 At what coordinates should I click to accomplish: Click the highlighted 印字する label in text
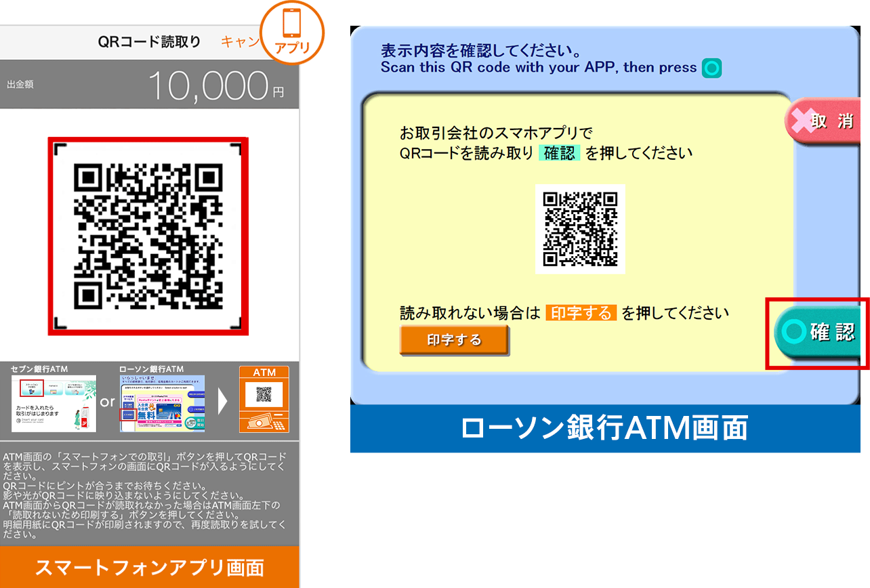point(581,313)
